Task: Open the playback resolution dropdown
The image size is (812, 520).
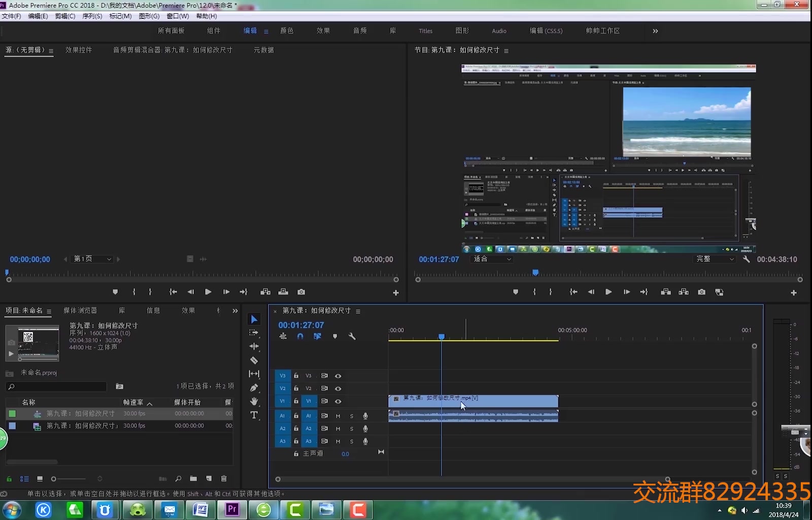Action: coord(715,259)
